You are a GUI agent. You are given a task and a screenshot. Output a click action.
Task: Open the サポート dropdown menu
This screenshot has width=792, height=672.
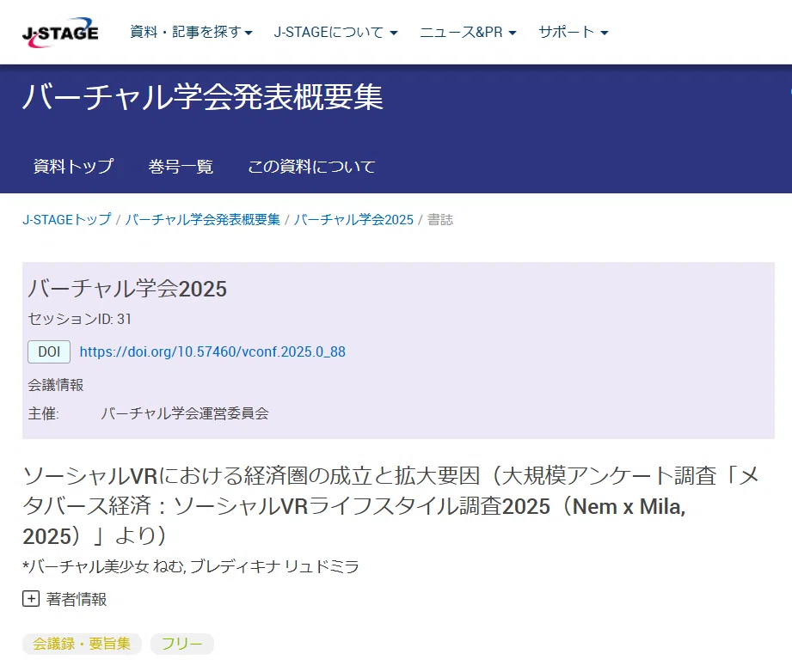[x=574, y=33]
